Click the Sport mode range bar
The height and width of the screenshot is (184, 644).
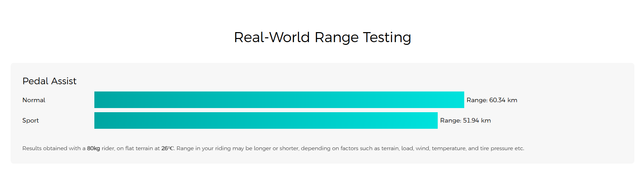pos(266,120)
